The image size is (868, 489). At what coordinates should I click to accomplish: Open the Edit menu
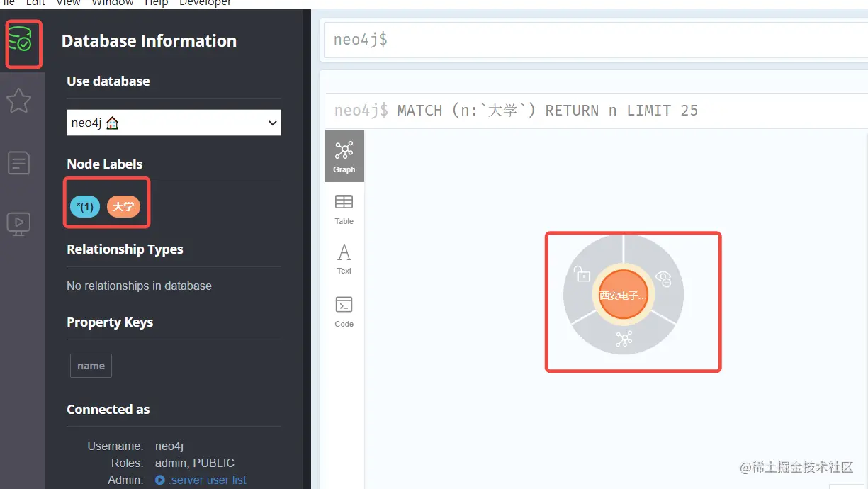35,3
